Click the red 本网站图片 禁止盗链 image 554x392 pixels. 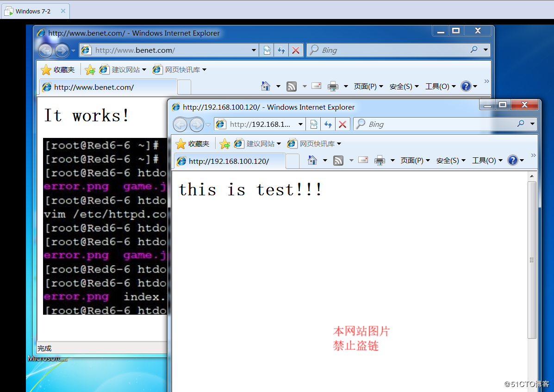[361, 338]
